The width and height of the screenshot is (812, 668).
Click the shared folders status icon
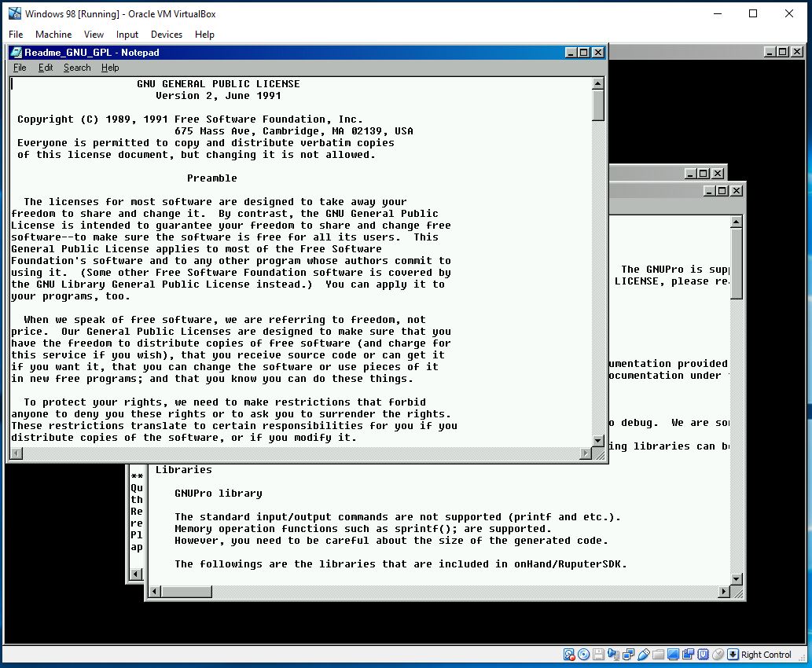click(658, 655)
